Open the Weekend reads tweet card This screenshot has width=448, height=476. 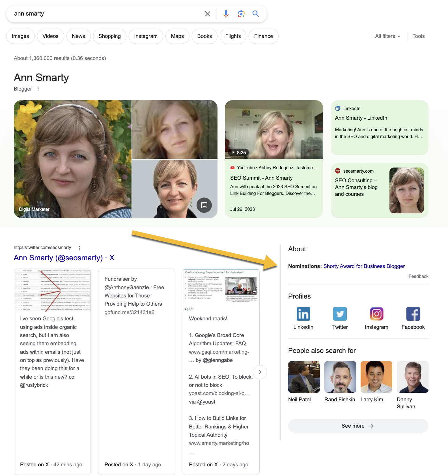pos(221,372)
